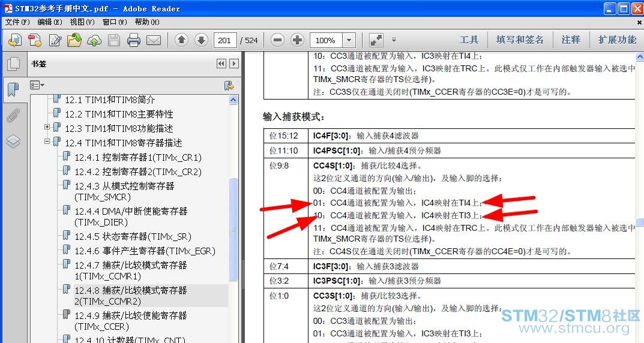Viewport: 644px width, 343px height.
Task: Open the zoom percentage dropdown arrow
Action: [349, 40]
